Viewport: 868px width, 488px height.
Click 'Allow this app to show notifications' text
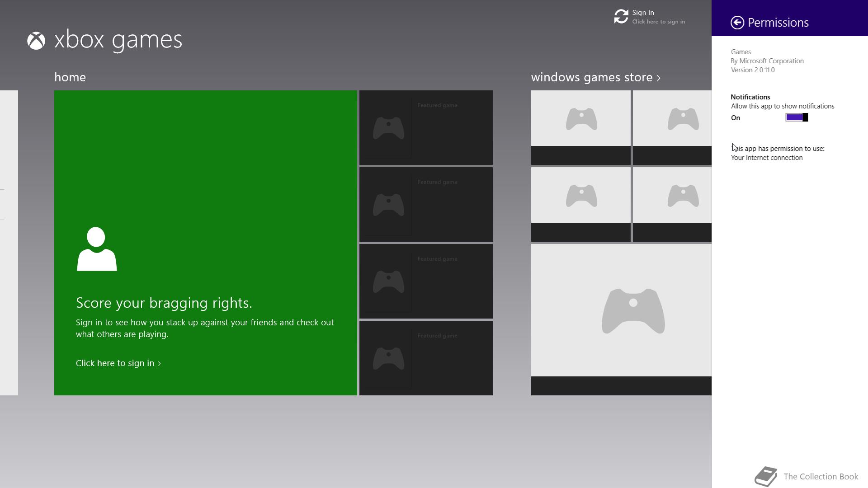783,106
